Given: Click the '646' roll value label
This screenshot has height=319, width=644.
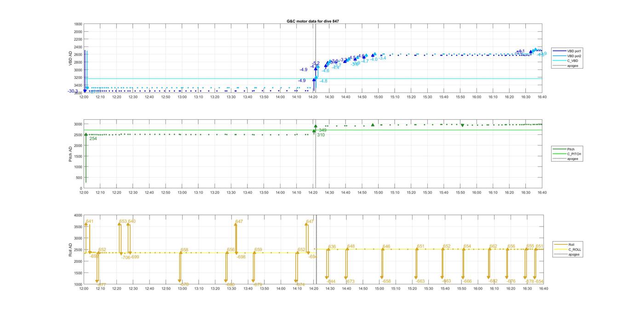Looking at the screenshot, I should click(x=386, y=247).
